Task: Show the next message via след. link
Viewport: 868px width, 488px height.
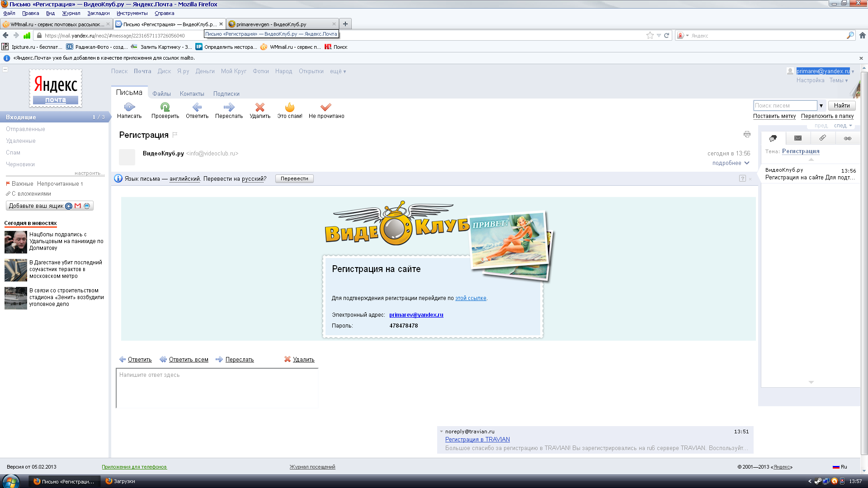Action: 843,126
